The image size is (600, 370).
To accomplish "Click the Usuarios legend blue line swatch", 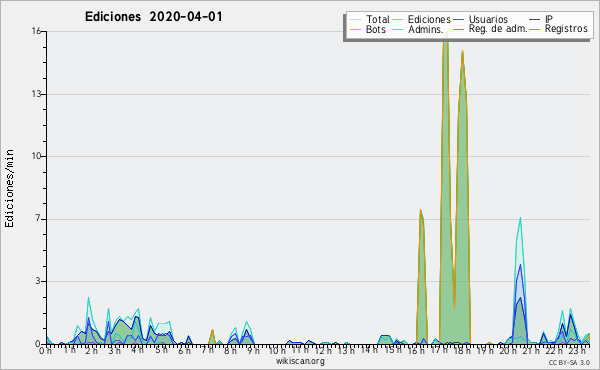I will (458, 20).
